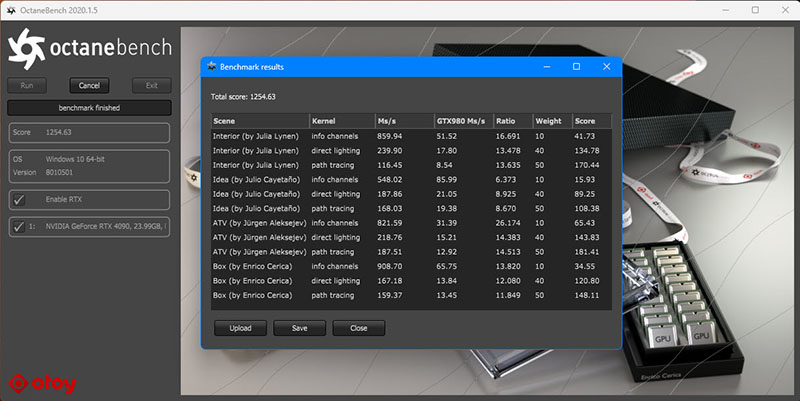Select Box info channels row scene cell

[x=253, y=266]
